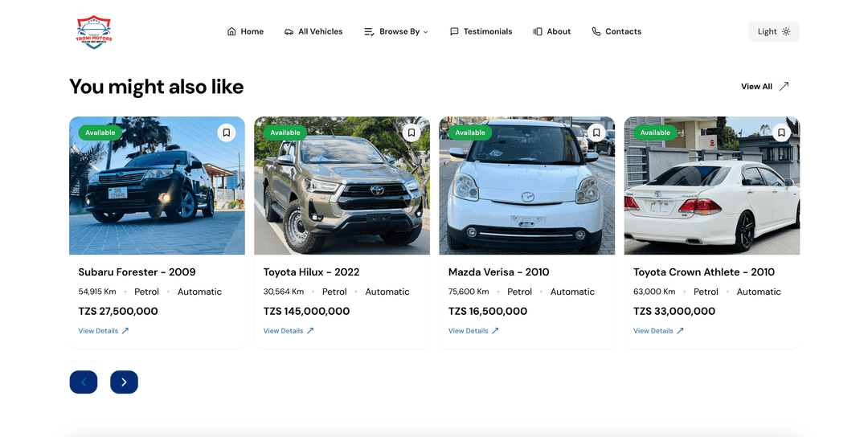The image size is (868, 437).
Task: Click arrow icon next to View All
Action: pyautogui.click(x=784, y=86)
